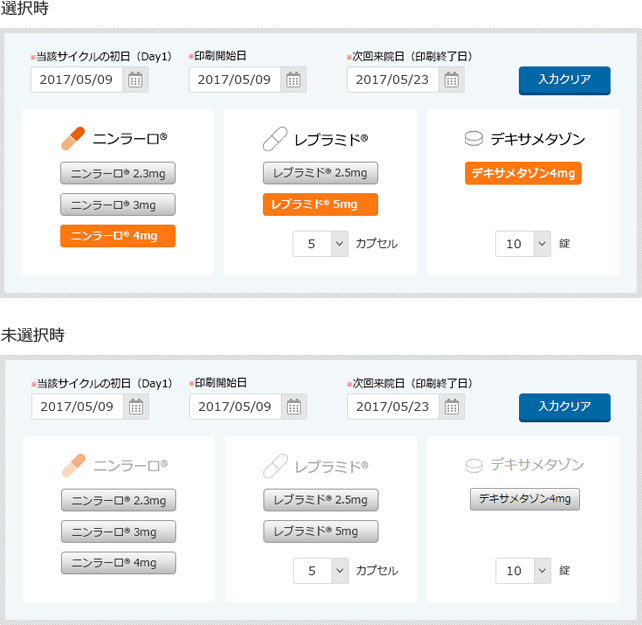The height and width of the screenshot is (625, 642).
Task: Select ニンラーロ 2.3mg in 選択時 panel
Action: (x=118, y=173)
